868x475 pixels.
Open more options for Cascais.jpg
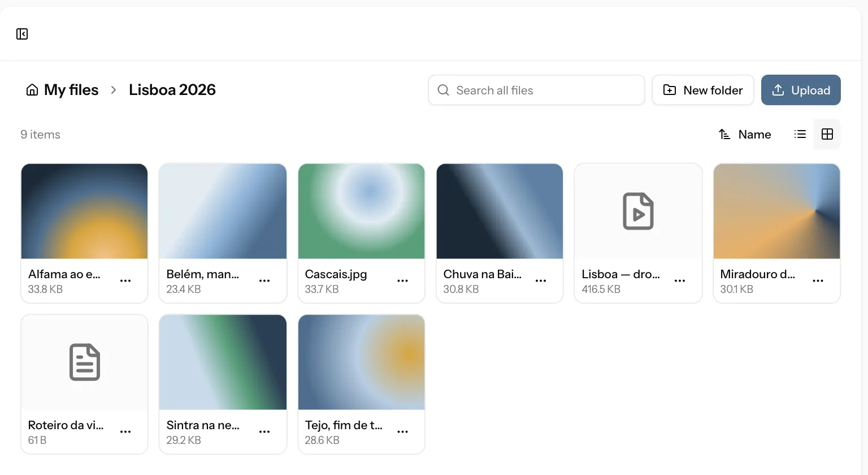[x=402, y=281]
